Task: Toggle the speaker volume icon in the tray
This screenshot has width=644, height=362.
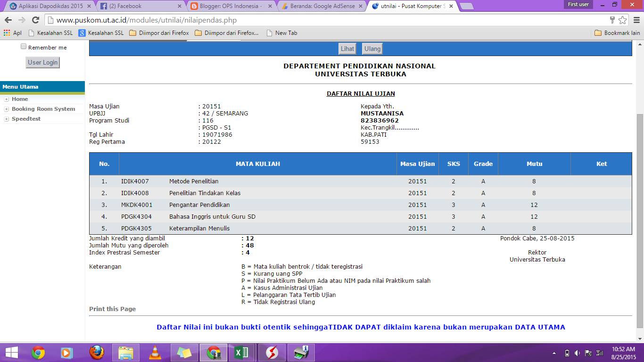Action: pyautogui.click(x=577, y=352)
